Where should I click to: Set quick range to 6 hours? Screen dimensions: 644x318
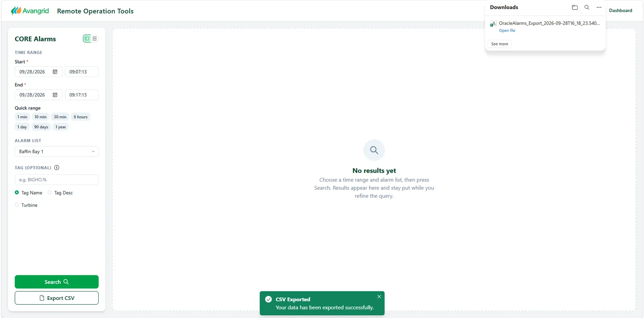pos(80,117)
